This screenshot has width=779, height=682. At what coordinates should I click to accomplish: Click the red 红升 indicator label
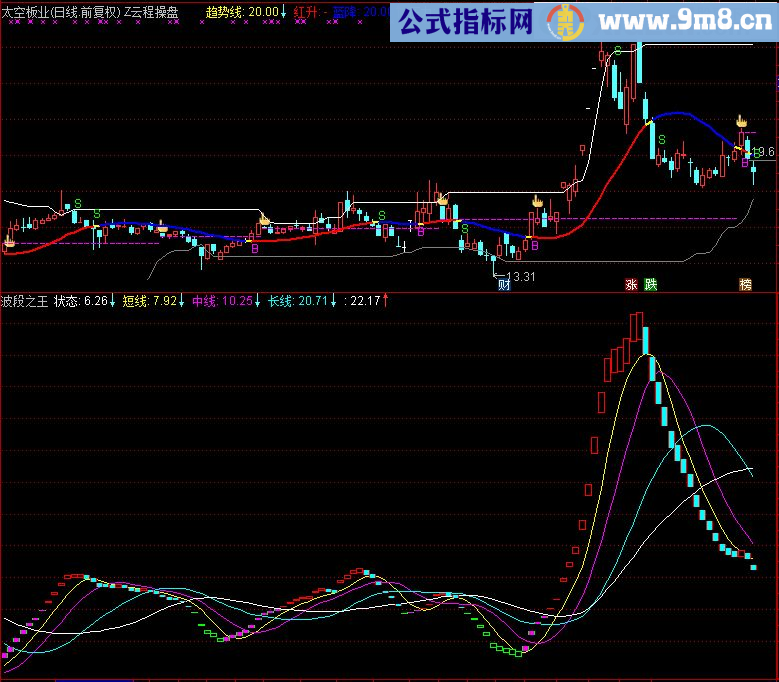[x=306, y=12]
